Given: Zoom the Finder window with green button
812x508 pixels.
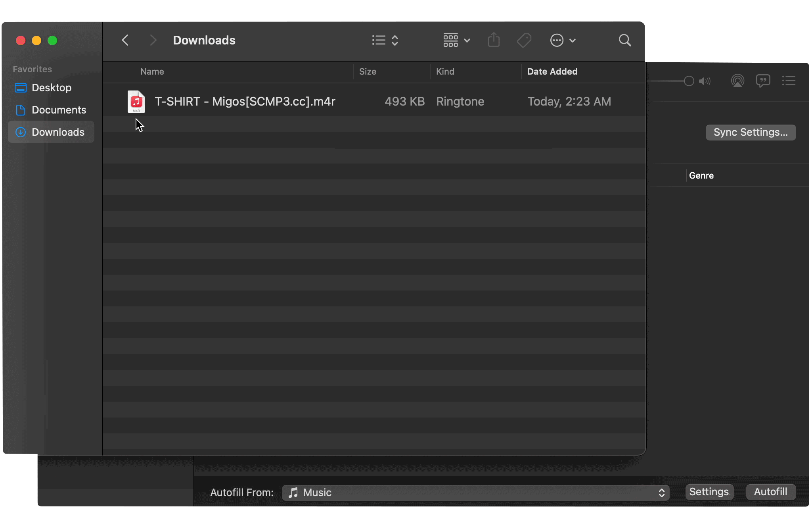Looking at the screenshot, I should pyautogui.click(x=52, y=40).
